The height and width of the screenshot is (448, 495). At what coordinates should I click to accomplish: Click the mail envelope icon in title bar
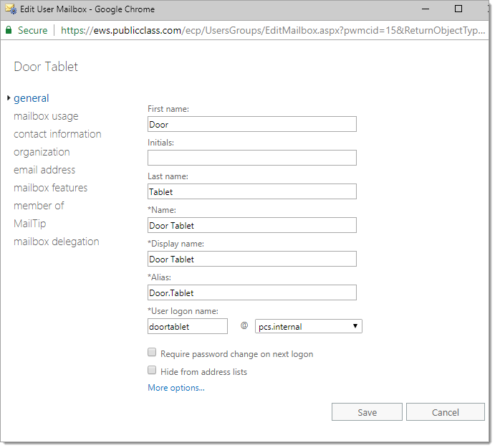tap(10, 9)
